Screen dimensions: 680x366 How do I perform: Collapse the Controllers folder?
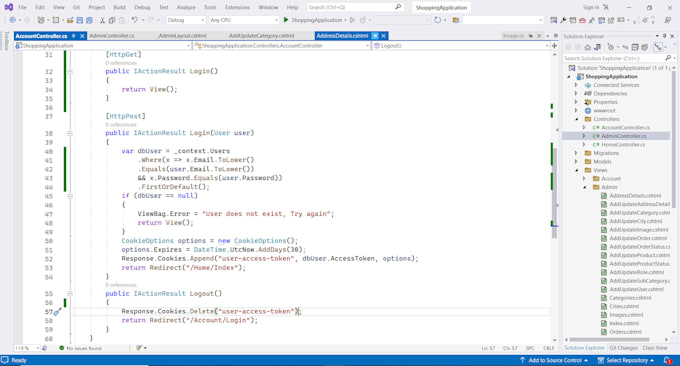(x=576, y=119)
